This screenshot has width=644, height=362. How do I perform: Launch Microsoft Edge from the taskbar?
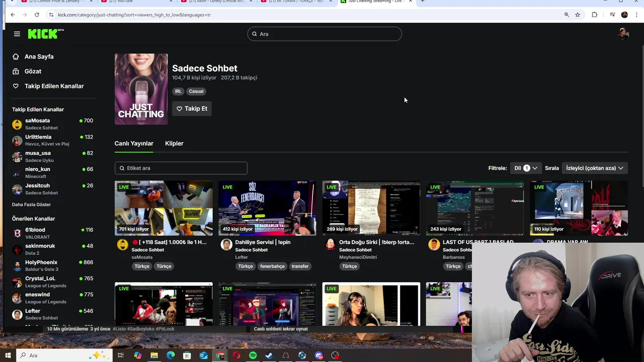[171, 355]
